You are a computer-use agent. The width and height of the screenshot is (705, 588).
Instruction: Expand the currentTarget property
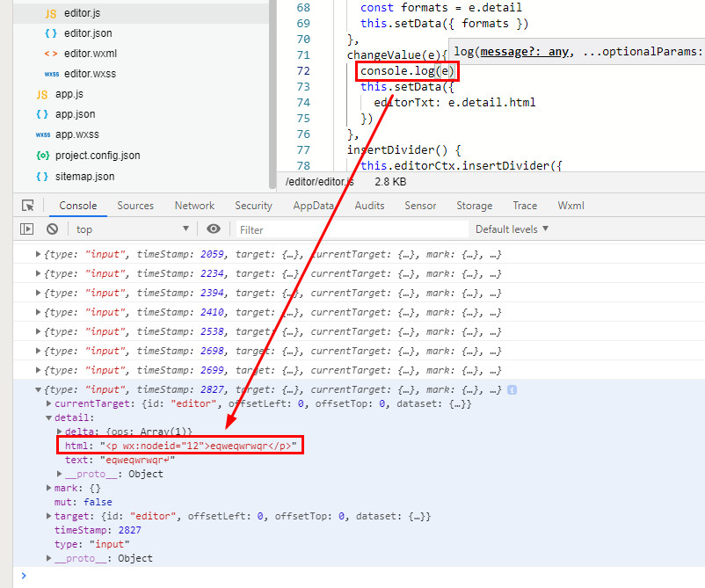coord(49,403)
